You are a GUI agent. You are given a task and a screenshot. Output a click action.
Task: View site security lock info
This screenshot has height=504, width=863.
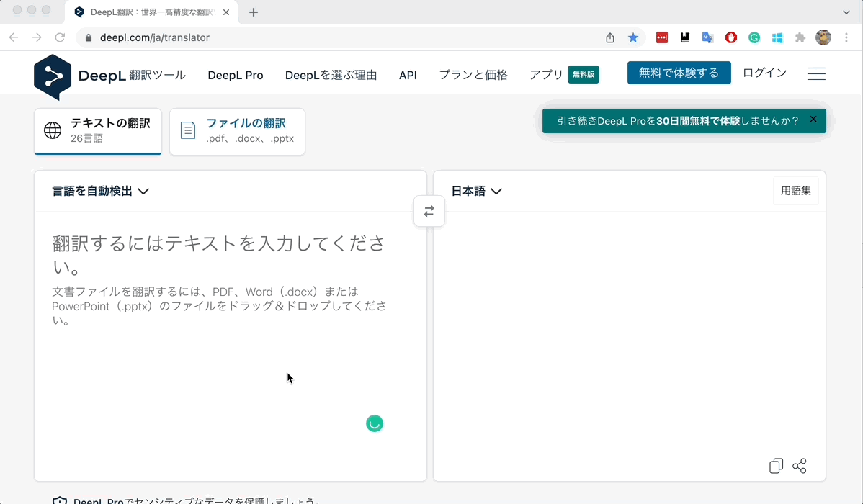88,37
